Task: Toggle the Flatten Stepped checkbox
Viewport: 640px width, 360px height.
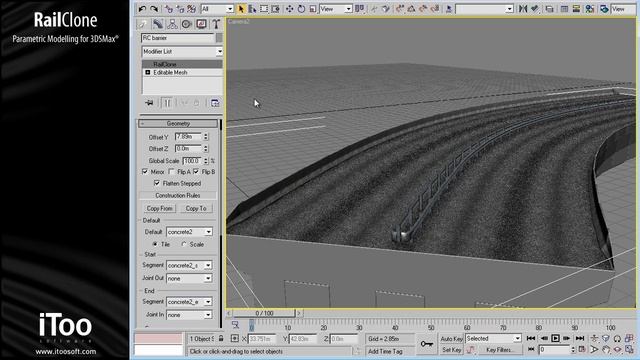Action: (157, 184)
